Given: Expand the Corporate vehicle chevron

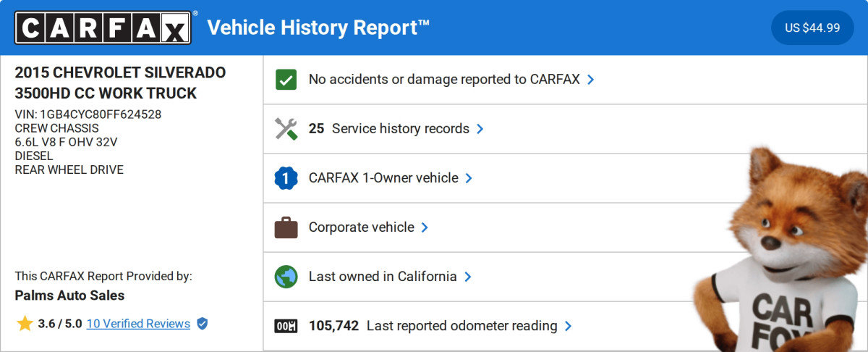Looking at the screenshot, I should click(x=425, y=227).
